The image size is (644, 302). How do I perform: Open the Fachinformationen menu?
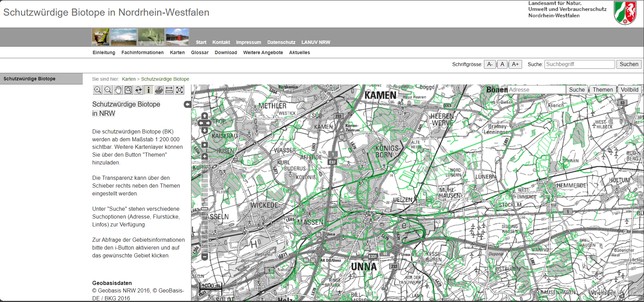(142, 52)
